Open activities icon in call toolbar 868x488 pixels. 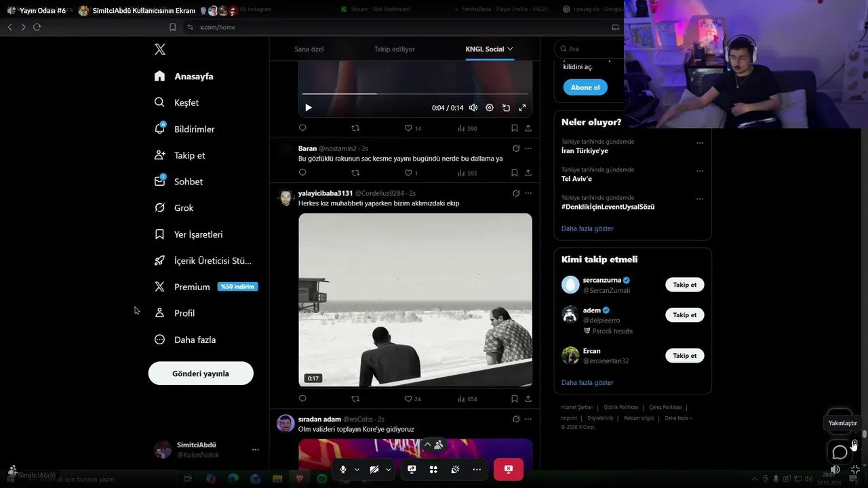(433, 469)
